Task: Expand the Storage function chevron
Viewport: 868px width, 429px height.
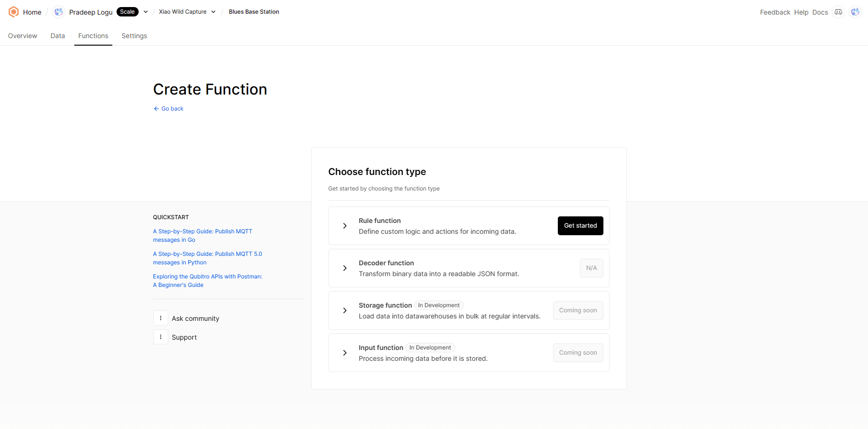Action: pyautogui.click(x=345, y=310)
